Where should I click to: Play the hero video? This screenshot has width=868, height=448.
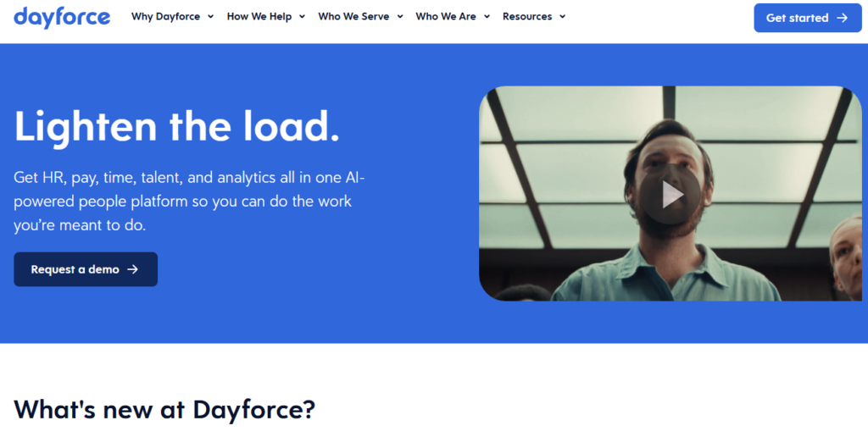[671, 194]
